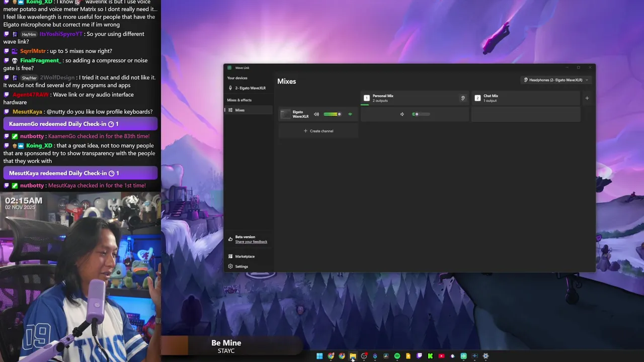Open DaVinci Resolve from the taskbar
644x362 pixels.
(386, 356)
